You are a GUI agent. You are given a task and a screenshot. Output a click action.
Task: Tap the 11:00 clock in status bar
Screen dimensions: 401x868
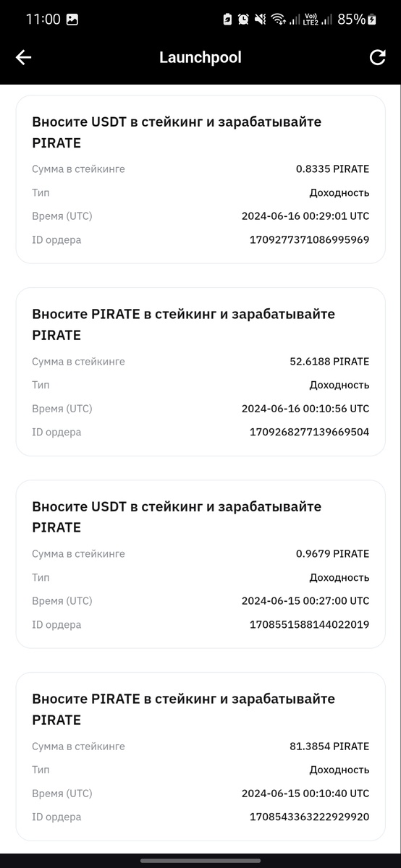[x=43, y=20]
